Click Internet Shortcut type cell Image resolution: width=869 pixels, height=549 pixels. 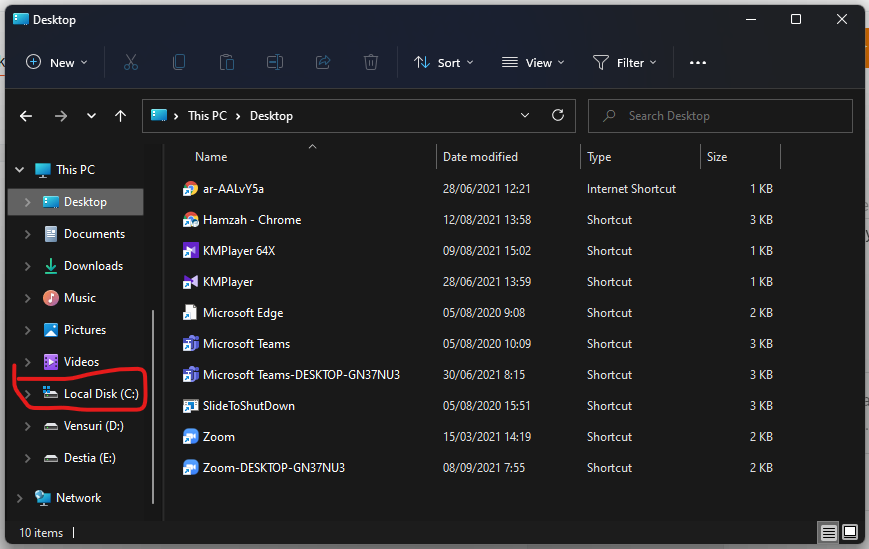631,189
